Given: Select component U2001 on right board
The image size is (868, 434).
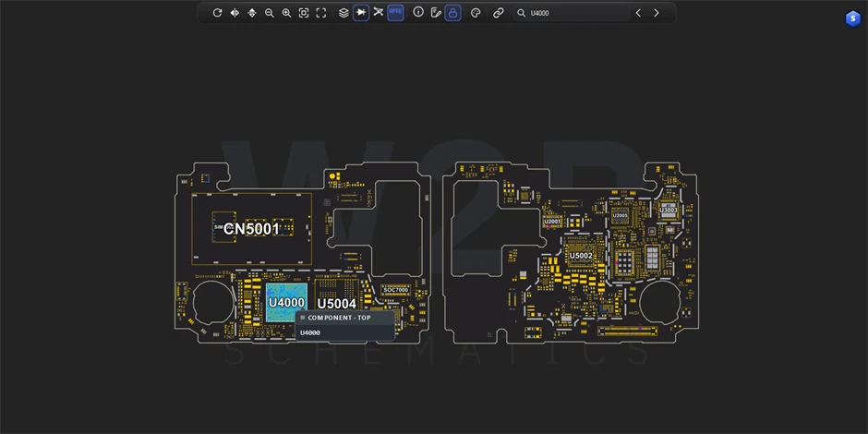Looking at the screenshot, I should 552,222.
